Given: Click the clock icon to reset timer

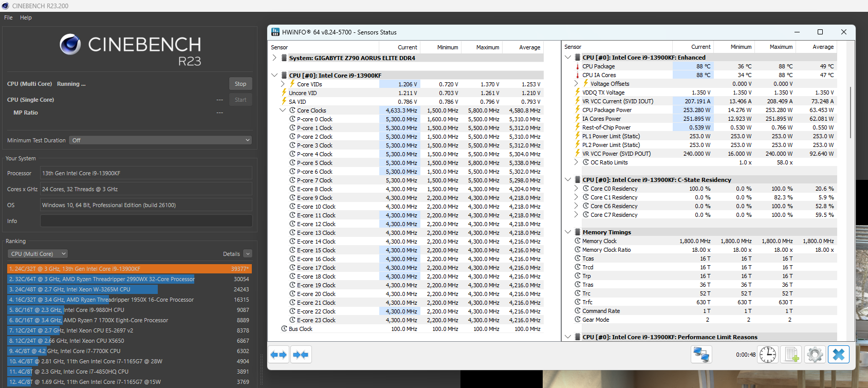Looking at the screenshot, I should click(x=768, y=355).
